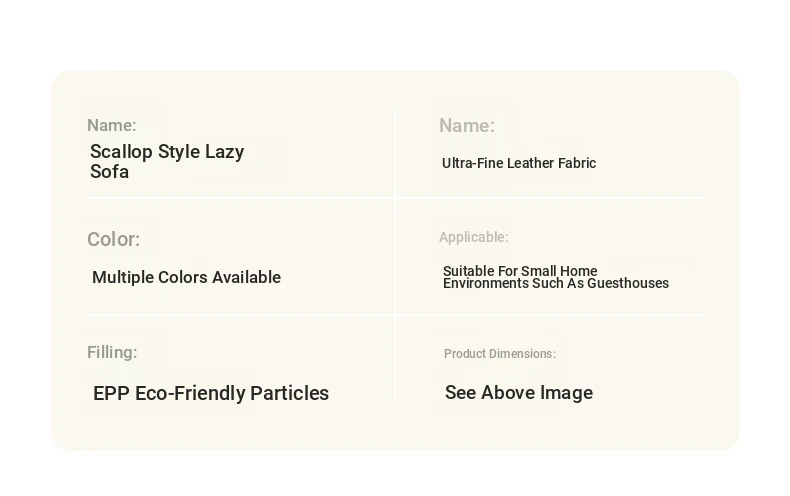Viewport: 790px width, 496px height.
Task: Click the "Suitable For Small Home" line
Action: coord(520,271)
